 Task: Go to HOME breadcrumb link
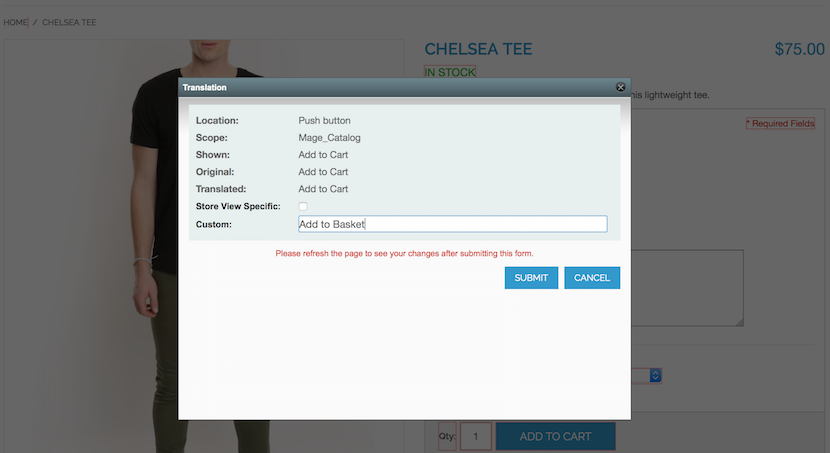15,22
